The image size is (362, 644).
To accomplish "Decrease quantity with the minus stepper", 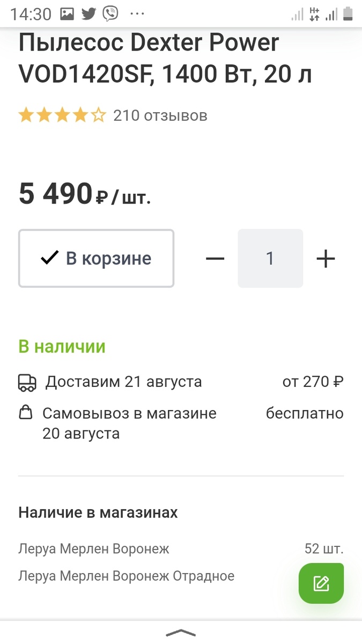I will (x=215, y=258).
